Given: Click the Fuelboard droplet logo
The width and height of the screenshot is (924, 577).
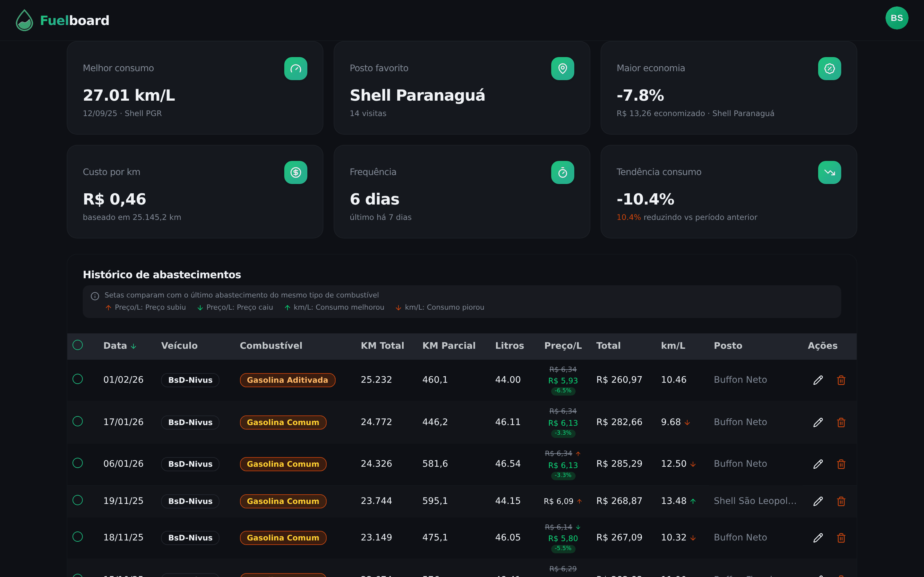Looking at the screenshot, I should [x=24, y=20].
